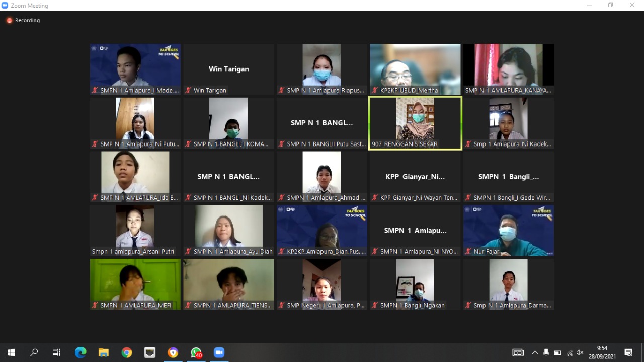
Task: Open WhatsApp from the taskbar
Action: tap(196, 352)
